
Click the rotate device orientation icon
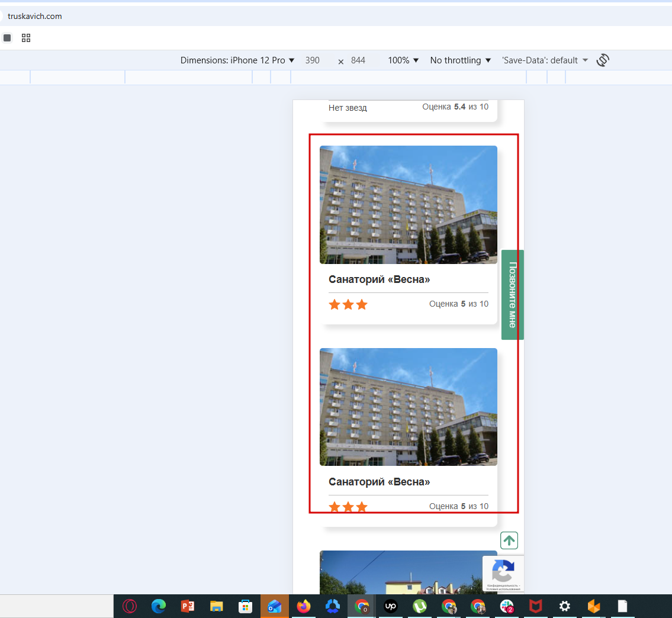tap(603, 60)
